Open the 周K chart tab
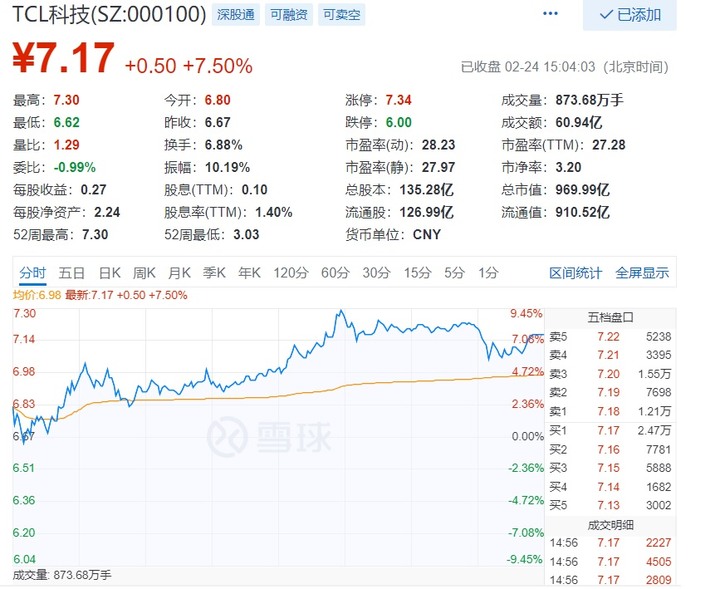720x589 pixels. tap(144, 273)
